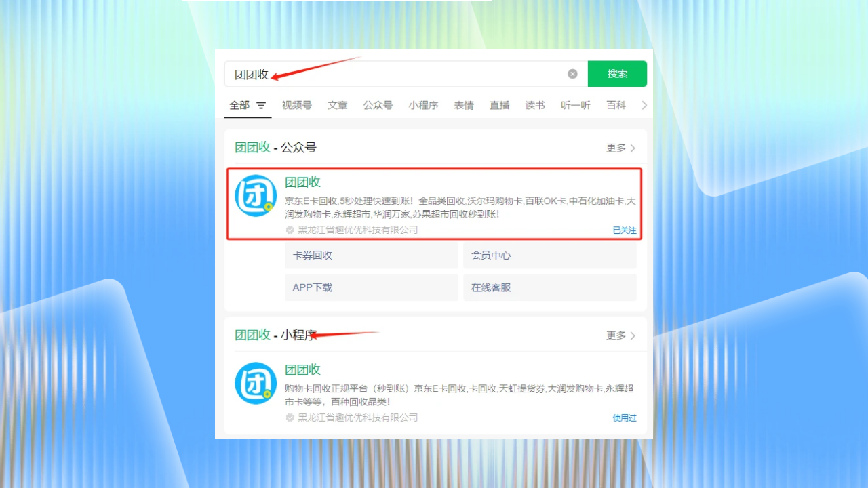Expand 更多 in the 公众号 section
Image resolution: width=868 pixels, height=488 pixels.
(620, 148)
